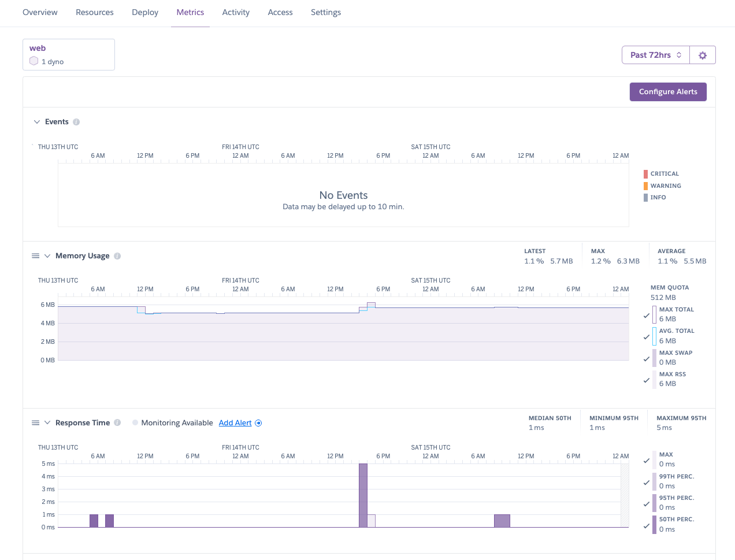Open the Deploy tab
This screenshot has height=560, width=735.
tap(144, 12)
